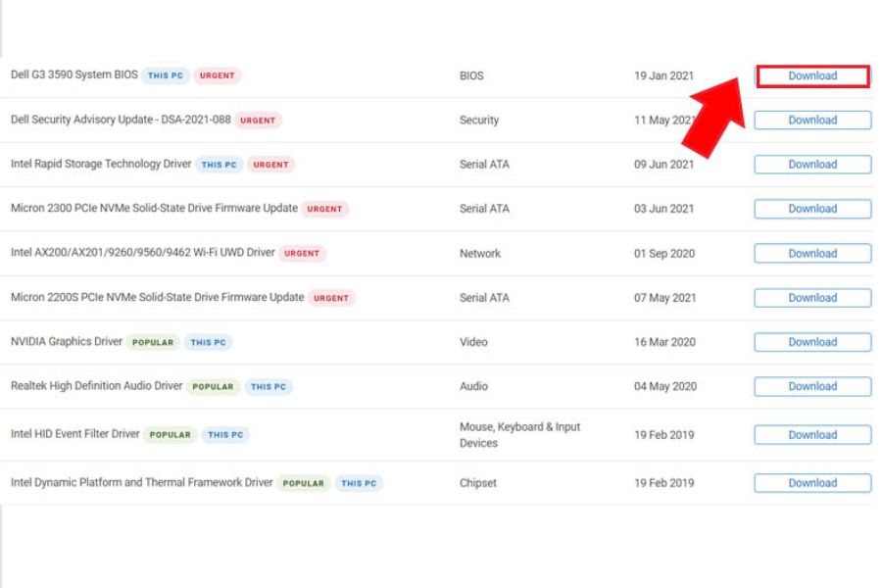Click the THIS PC badge on System BIOS row
Screen dimensions: 882x588
click(x=166, y=75)
